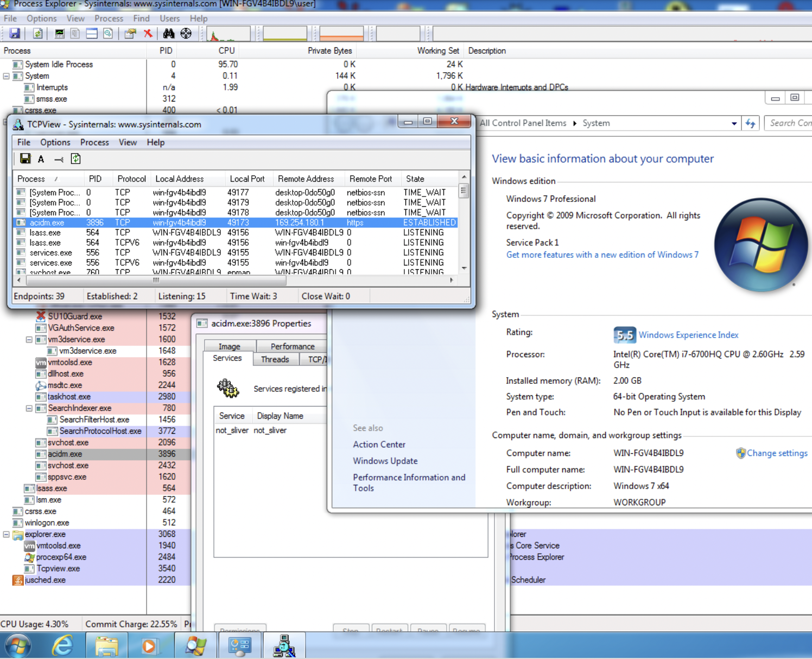Screen dimensions: 812x659
Task: Select the first lsass.exe TCP row in TCPView
Action: pyautogui.click(x=235, y=232)
